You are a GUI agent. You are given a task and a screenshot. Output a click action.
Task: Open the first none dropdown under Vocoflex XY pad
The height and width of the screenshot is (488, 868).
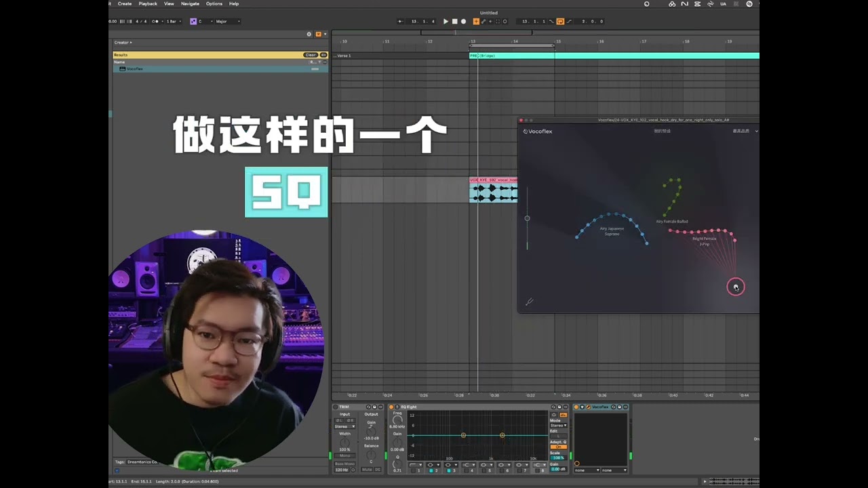click(x=587, y=470)
